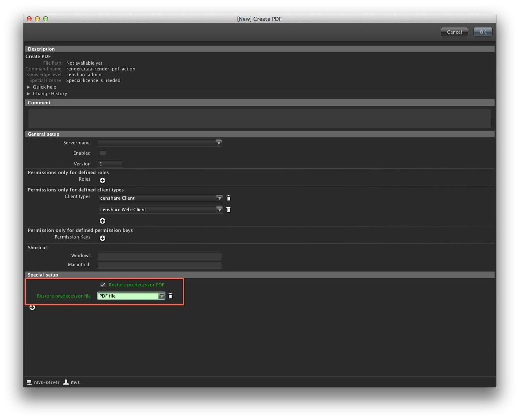The height and width of the screenshot is (420, 520).
Task: Add a restore predecessor file entry
Action: [32, 307]
